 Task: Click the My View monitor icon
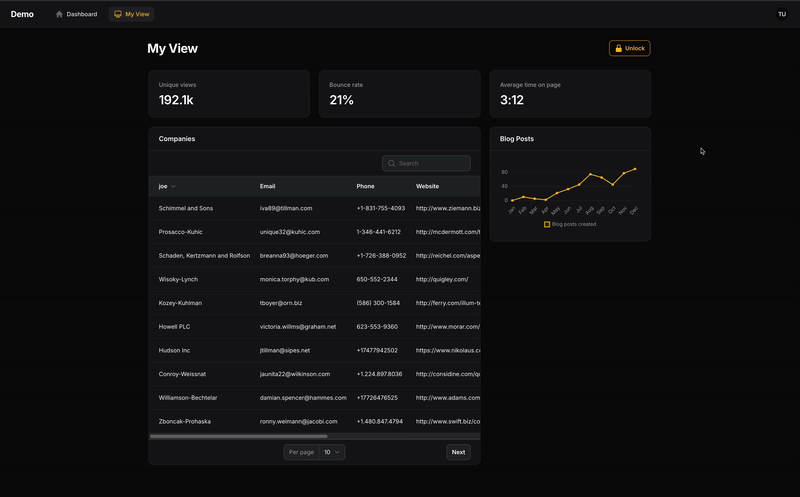click(118, 14)
